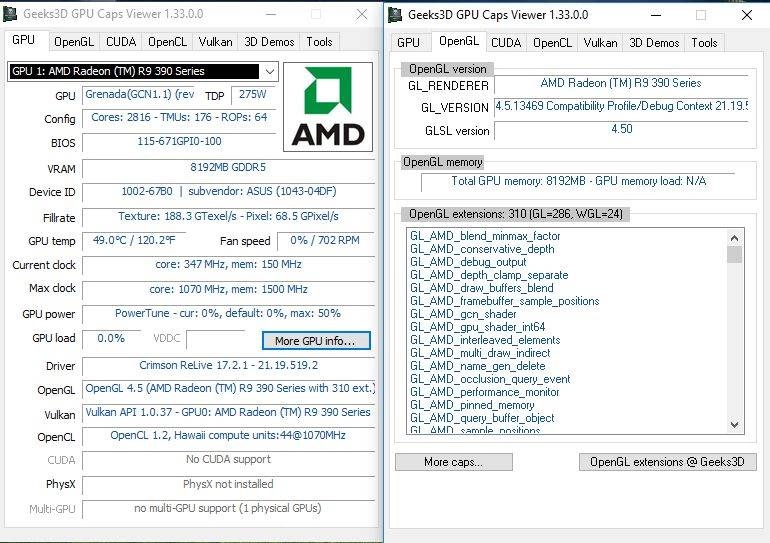This screenshot has height=543, width=770.
Task: Click the extensions list scrollbar thumb
Action: [735, 255]
